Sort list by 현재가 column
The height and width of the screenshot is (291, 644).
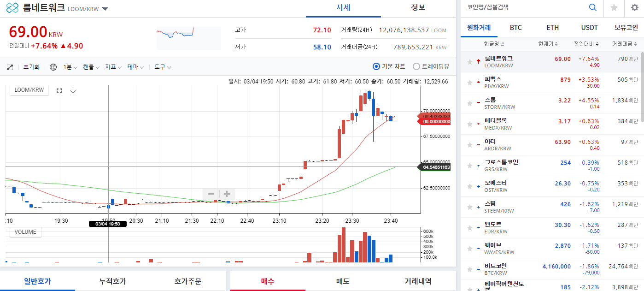click(x=548, y=44)
